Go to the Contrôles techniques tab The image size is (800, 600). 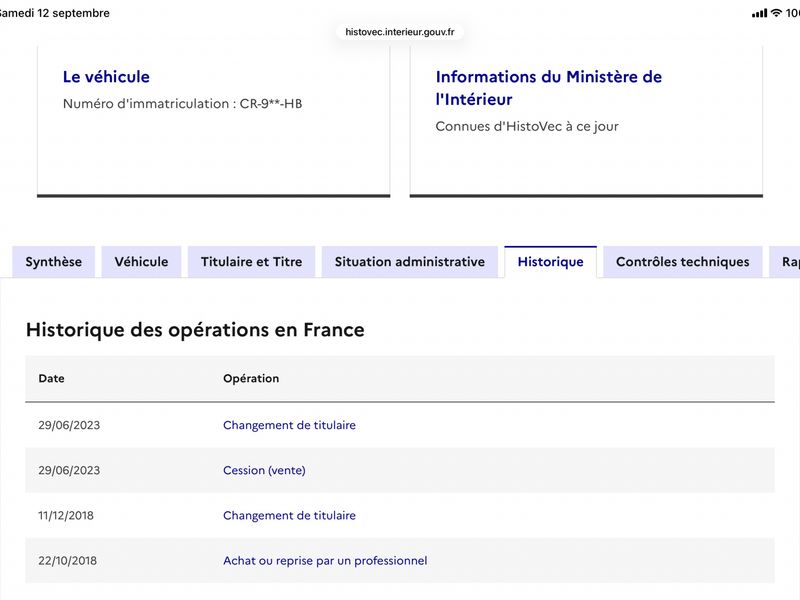[683, 262]
